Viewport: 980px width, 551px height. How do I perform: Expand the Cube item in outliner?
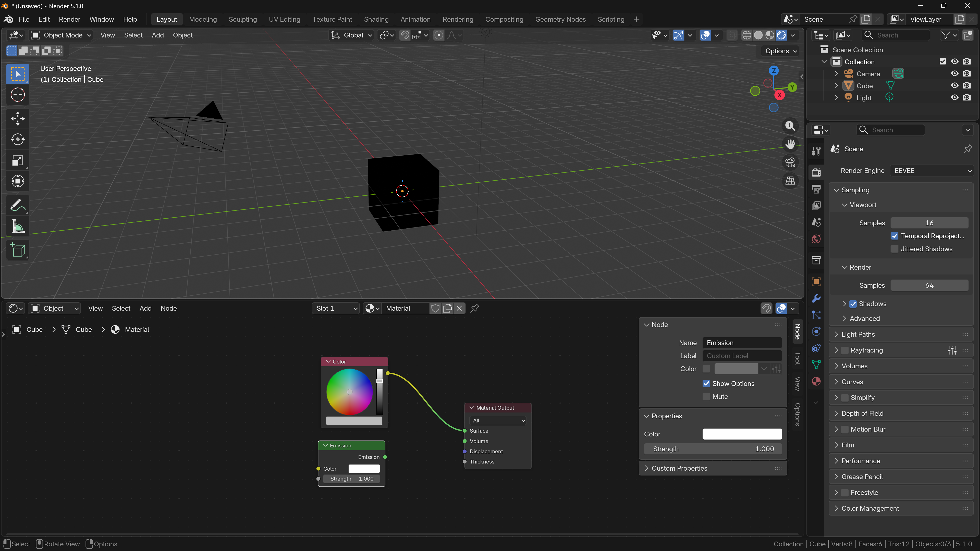[x=836, y=86]
